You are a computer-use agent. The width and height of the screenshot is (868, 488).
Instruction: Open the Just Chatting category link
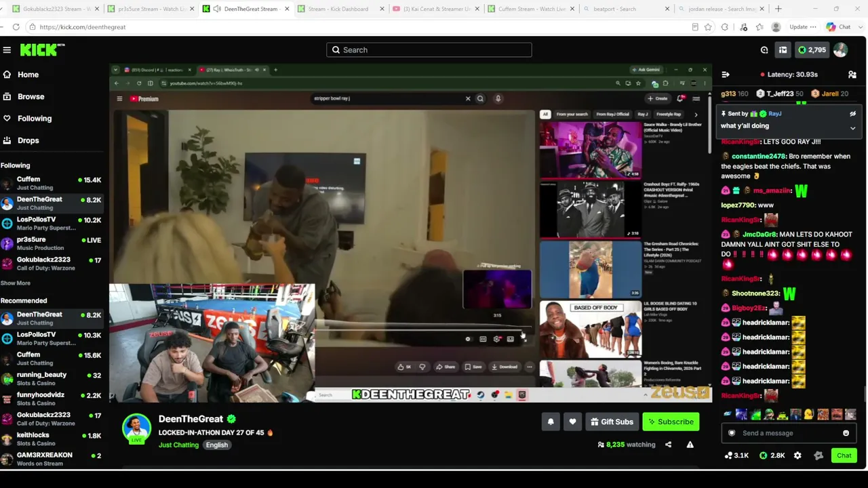[x=178, y=445]
